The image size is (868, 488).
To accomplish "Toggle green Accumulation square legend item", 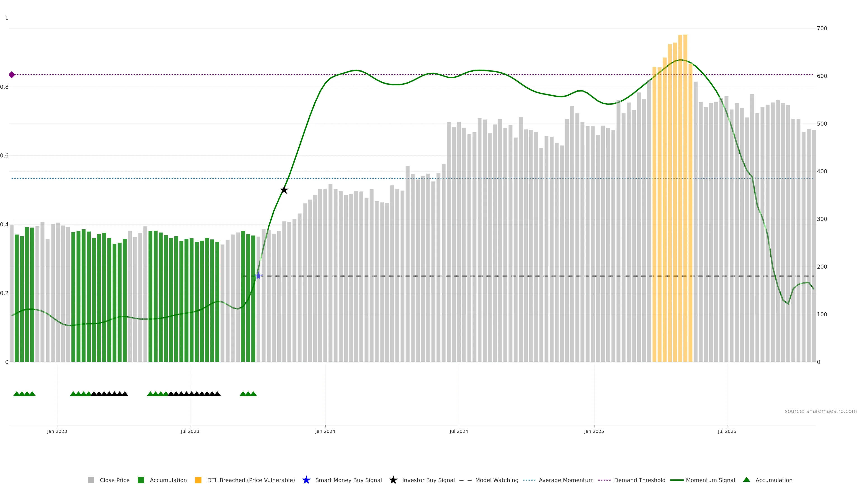I will (x=141, y=480).
